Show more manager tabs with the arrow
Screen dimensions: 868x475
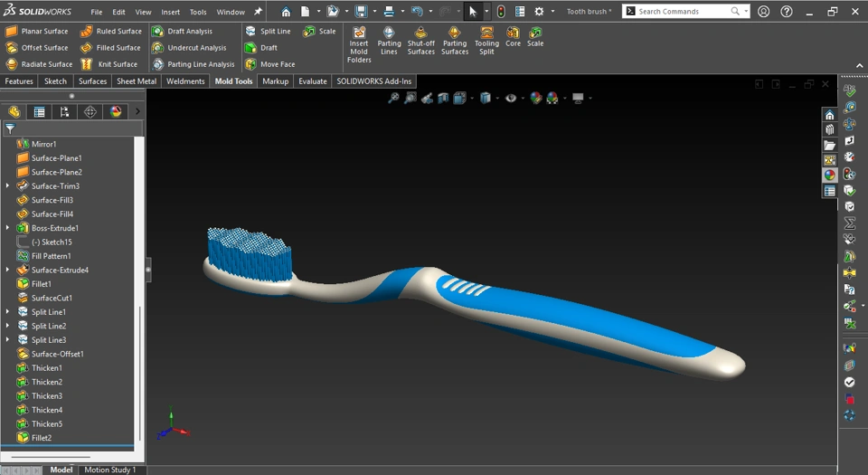coord(137,112)
